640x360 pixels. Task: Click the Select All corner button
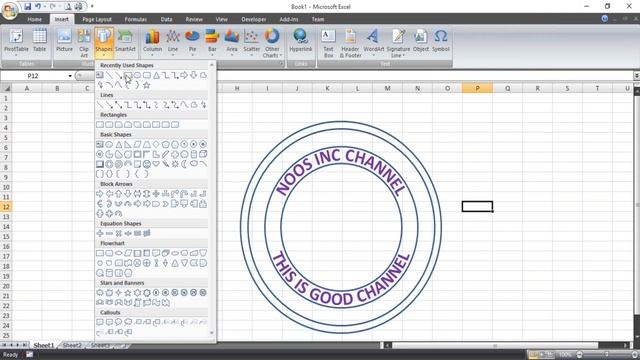click(x=6, y=88)
